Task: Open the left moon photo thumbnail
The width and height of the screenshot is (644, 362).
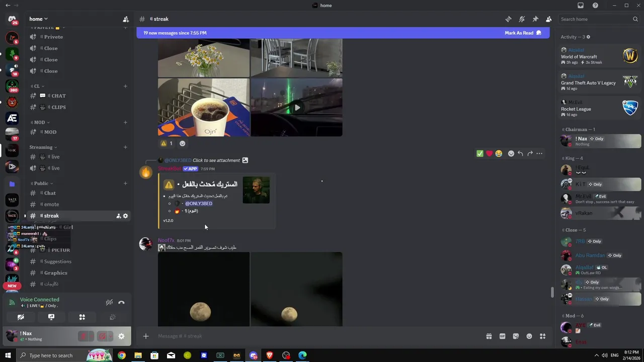Action: pyautogui.click(x=204, y=290)
